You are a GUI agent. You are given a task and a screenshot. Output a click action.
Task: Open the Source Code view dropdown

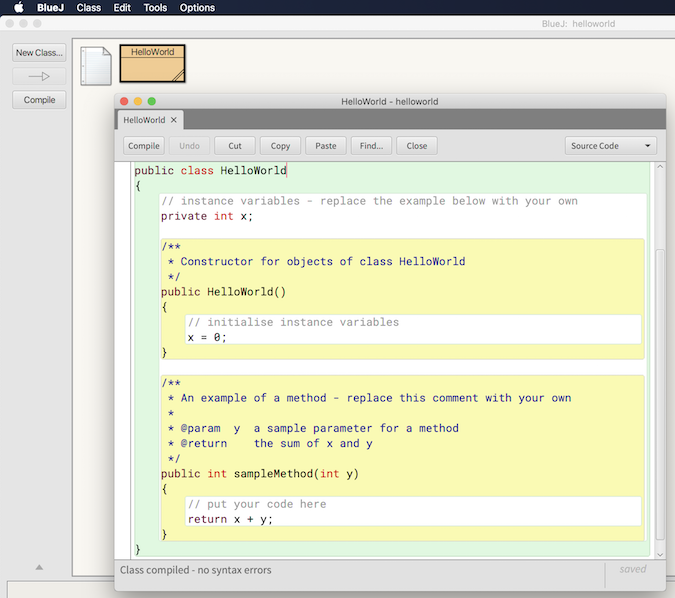[x=610, y=146]
